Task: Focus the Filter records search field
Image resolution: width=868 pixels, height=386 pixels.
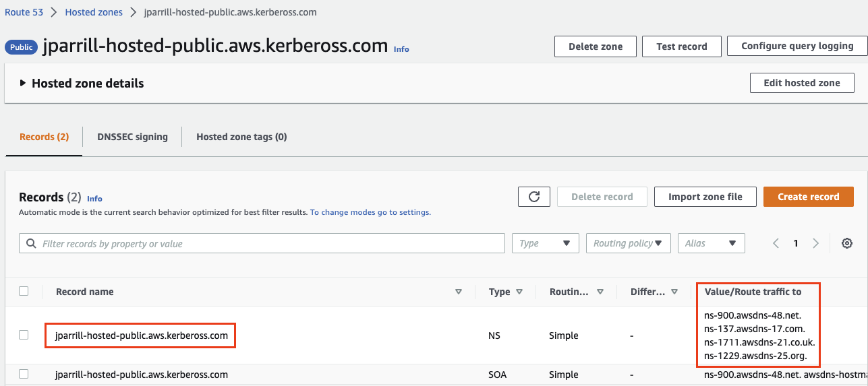Action: [x=270, y=243]
